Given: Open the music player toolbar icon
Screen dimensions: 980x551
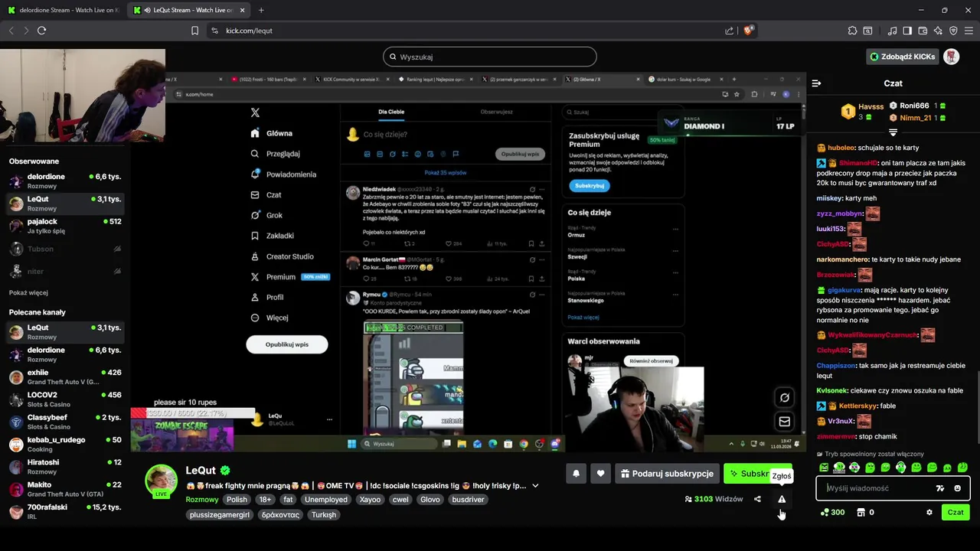Looking at the screenshot, I should coord(893,31).
